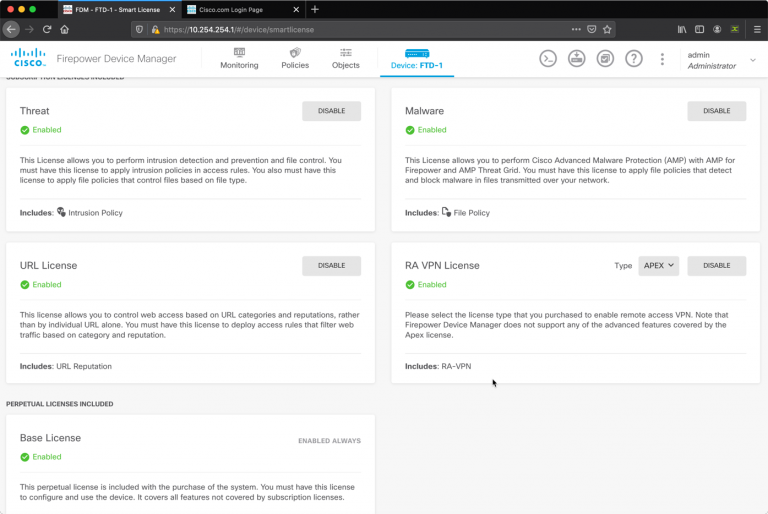
Task: Click the RA-VPN includes text
Action: pos(456,366)
